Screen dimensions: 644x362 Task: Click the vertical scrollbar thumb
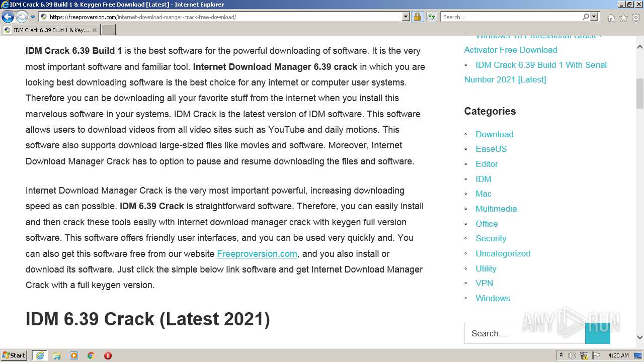tap(640, 94)
